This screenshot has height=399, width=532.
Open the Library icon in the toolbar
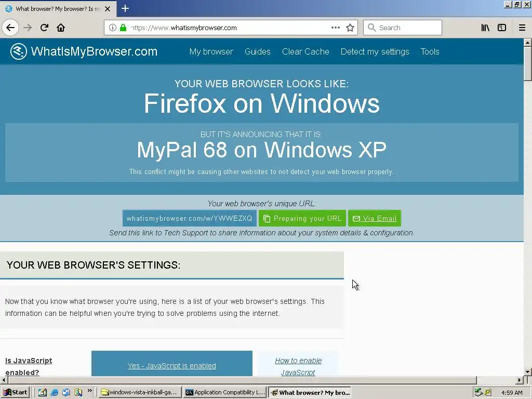point(485,28)
